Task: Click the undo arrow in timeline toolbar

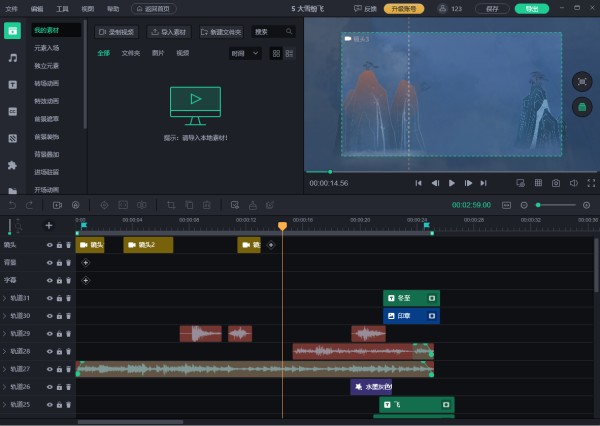Action: tap(12, 205)
